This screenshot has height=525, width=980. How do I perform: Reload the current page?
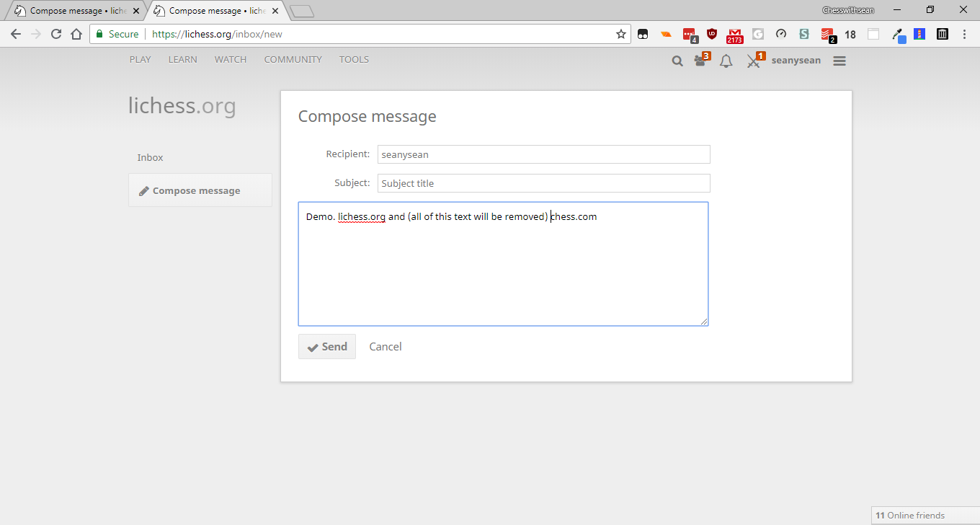56,34
